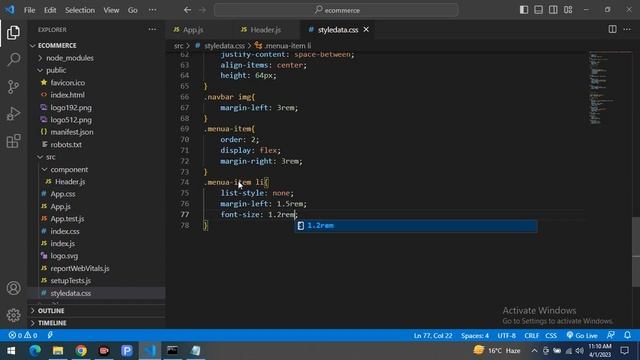Open the Windows notification center

624,351
